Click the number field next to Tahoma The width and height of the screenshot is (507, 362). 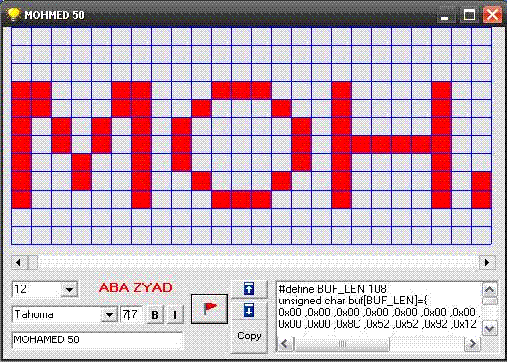tap(132, 314)
